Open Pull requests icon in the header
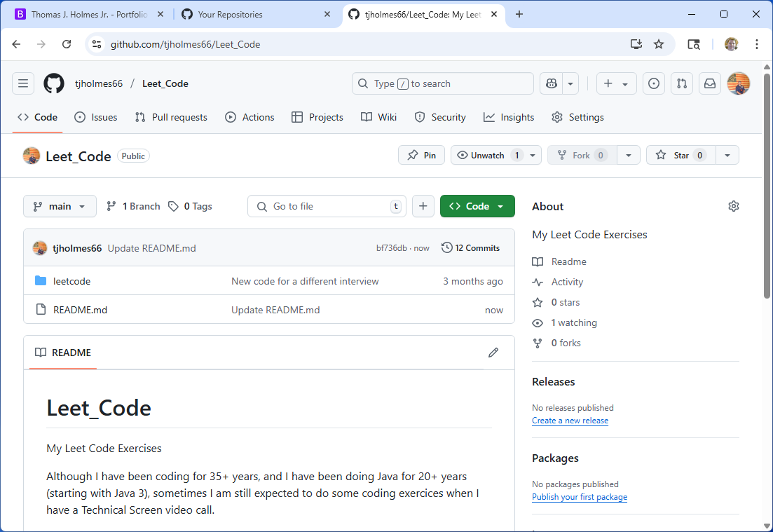Screen dimensions: 773x532 pos(682,84)
